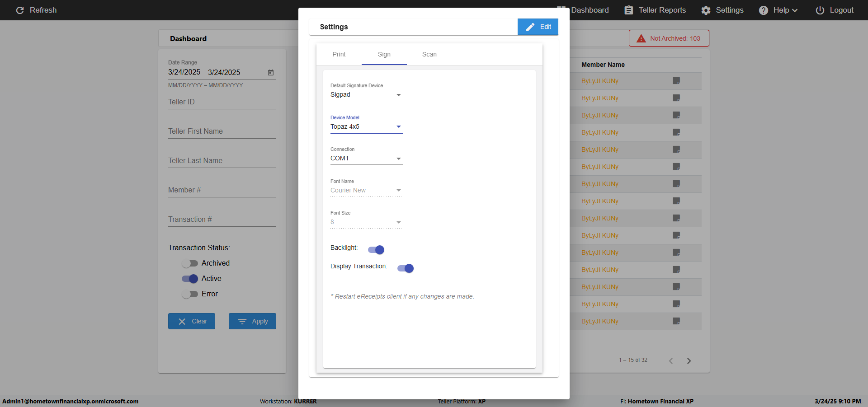This screenshot has width=868, height=407.
Task: Open the Help question mark icon
Action: pos(763,10)
